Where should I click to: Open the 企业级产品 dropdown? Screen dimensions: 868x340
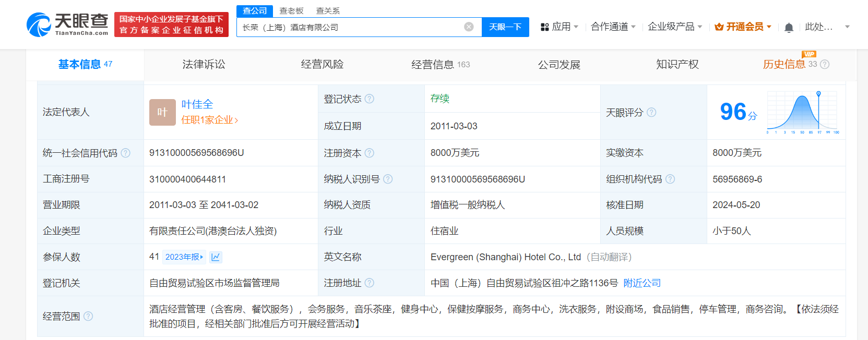pos(674,27)
